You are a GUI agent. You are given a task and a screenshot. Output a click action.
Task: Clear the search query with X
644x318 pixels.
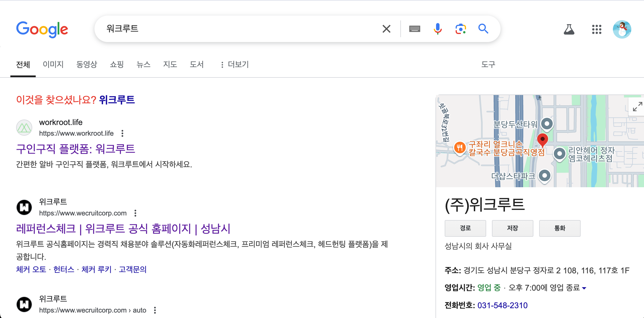[386, 29]
